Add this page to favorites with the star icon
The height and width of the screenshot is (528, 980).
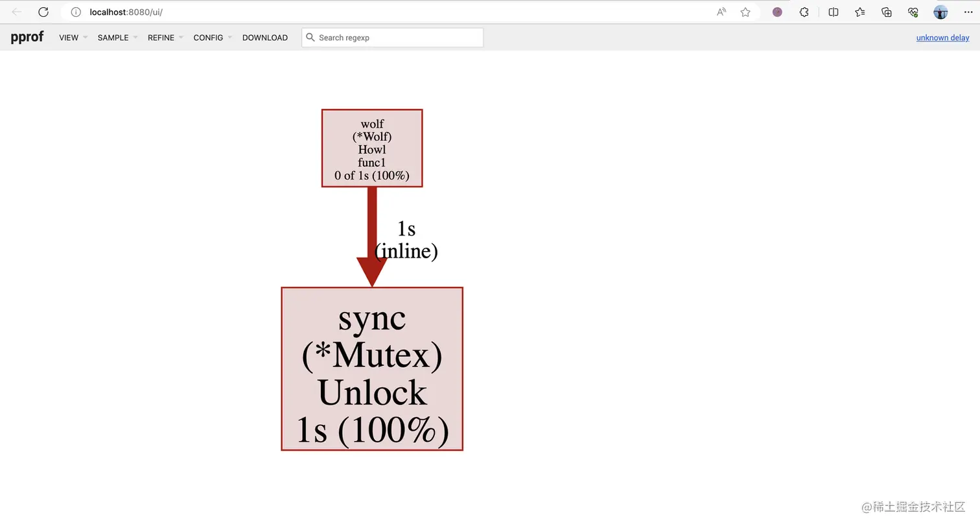pyautogui.click(x=745, y=12)
